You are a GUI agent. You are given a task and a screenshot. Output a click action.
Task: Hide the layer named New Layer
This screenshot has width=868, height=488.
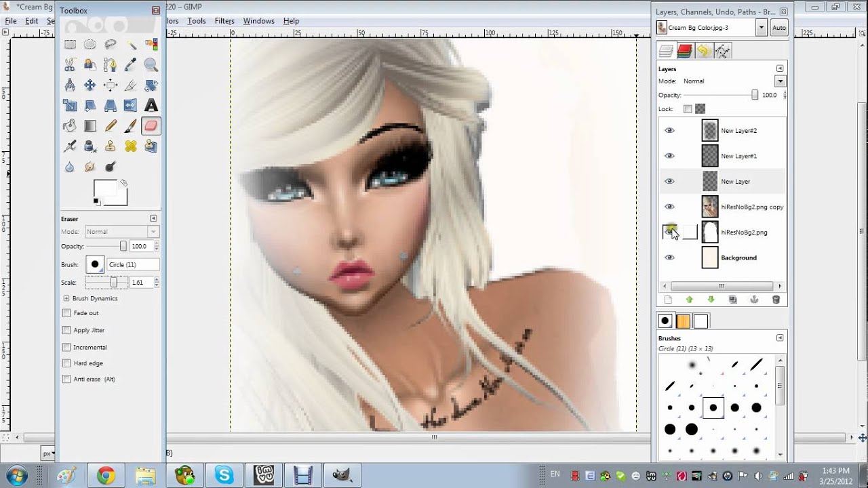pos(669,182)
